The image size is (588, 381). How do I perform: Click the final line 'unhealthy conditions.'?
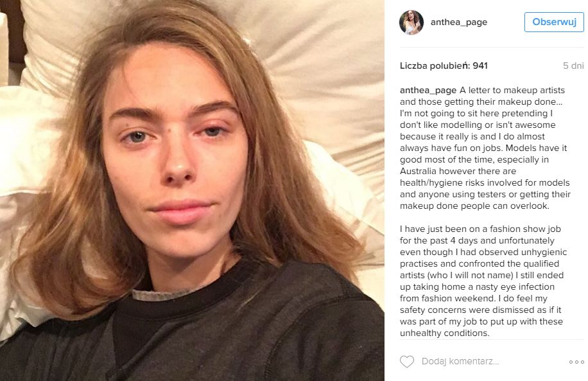point(444,333)
